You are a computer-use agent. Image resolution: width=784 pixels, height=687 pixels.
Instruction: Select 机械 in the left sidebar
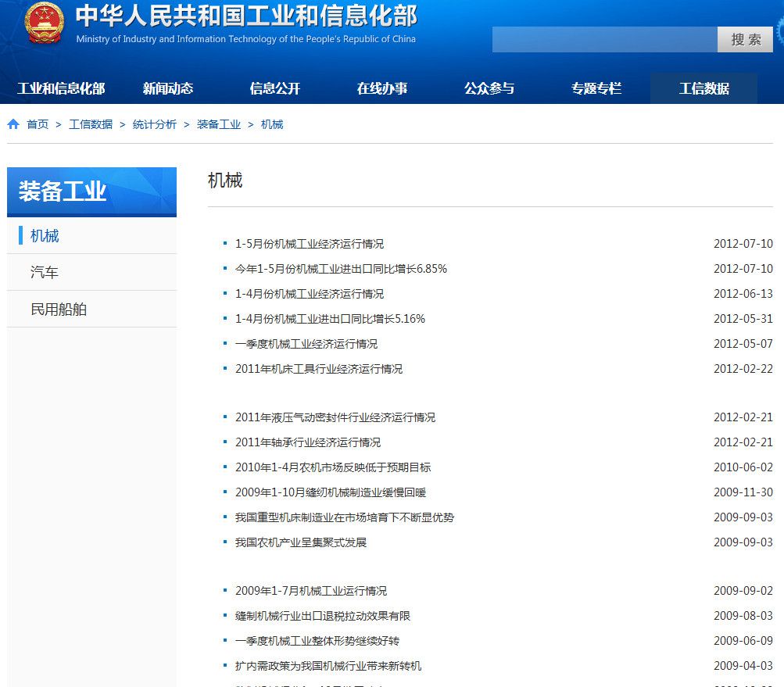pos(45,236)
